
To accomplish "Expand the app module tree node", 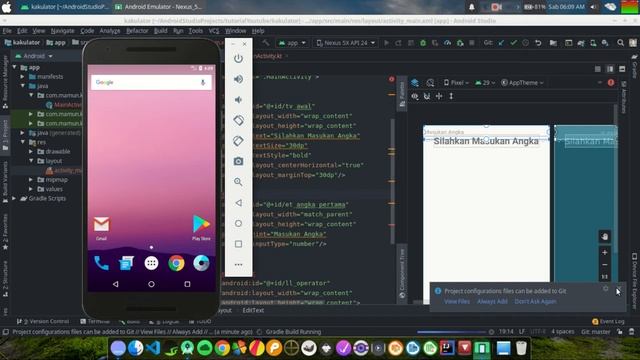I will pos(15,67).
